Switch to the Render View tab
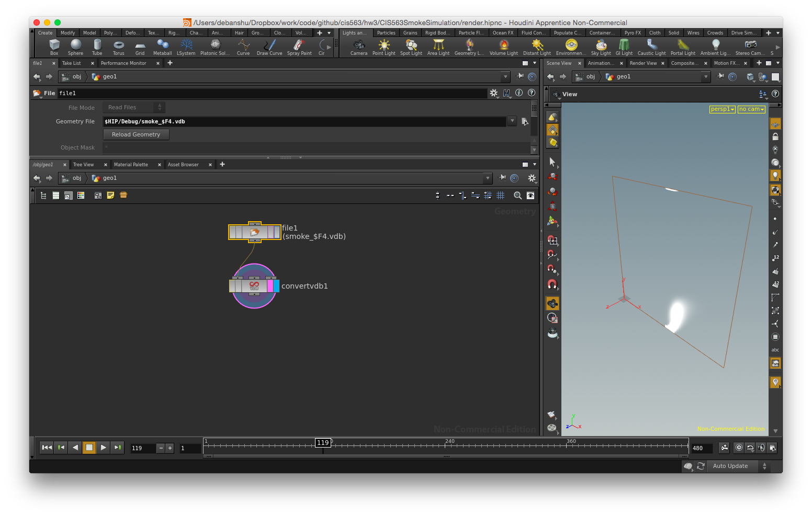Image resolution: width=812 pixels, height=515 pixels. [643, 63]
